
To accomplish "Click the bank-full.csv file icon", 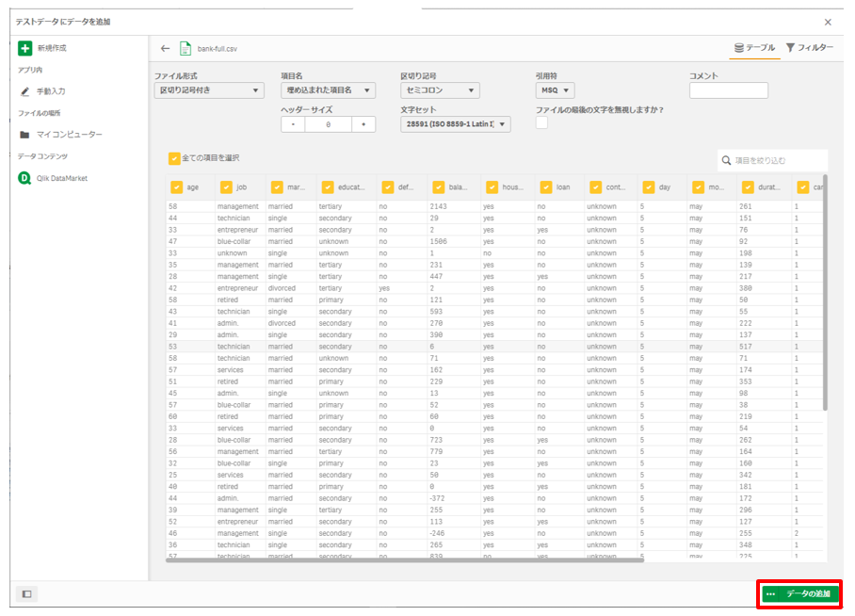I will [x=186, y=48].
